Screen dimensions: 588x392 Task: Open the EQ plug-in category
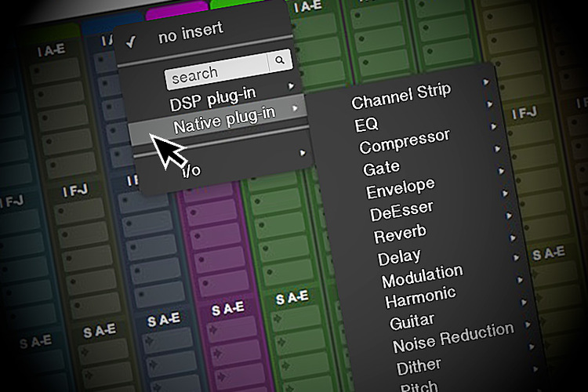tap(366, 124)
